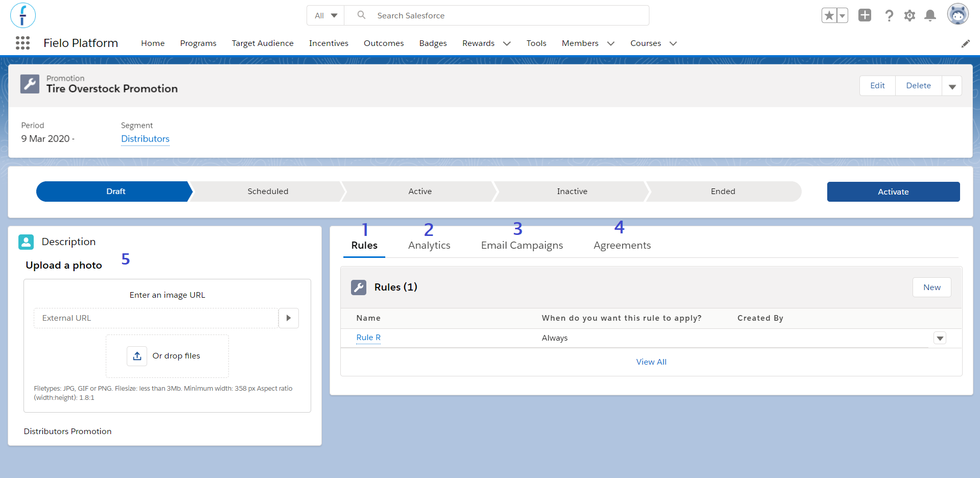980x478 pixels.
Task: Focus the External URL input
Action: [156, 318]
